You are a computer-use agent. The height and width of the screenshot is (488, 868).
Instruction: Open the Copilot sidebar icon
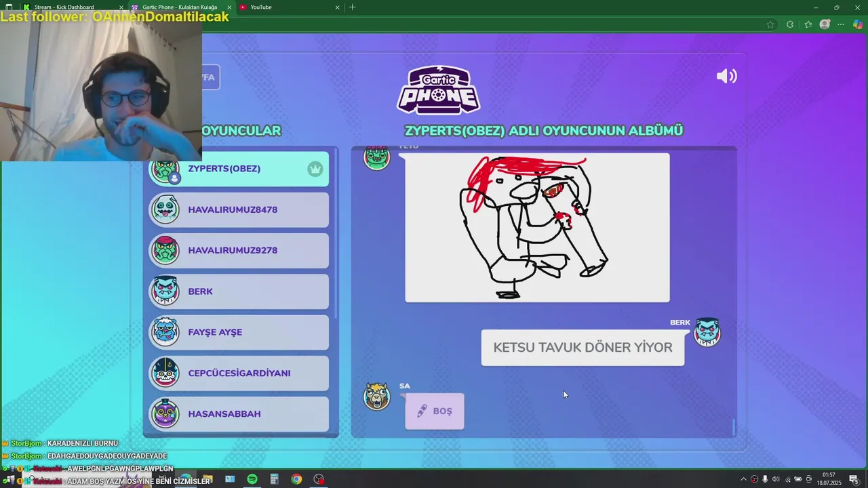(858, 24)
